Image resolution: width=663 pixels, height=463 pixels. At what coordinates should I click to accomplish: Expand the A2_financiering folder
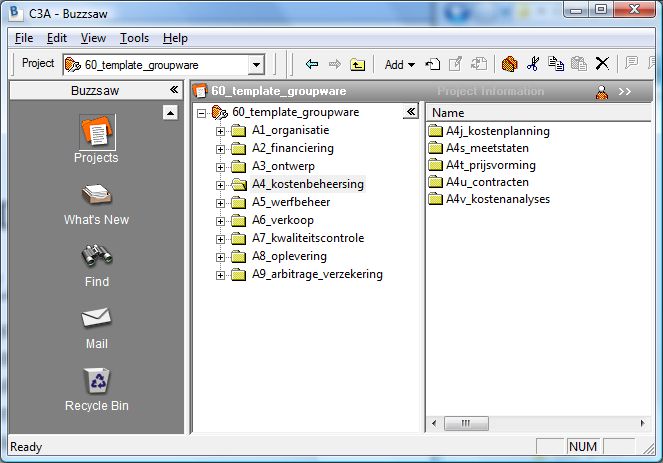220,149
